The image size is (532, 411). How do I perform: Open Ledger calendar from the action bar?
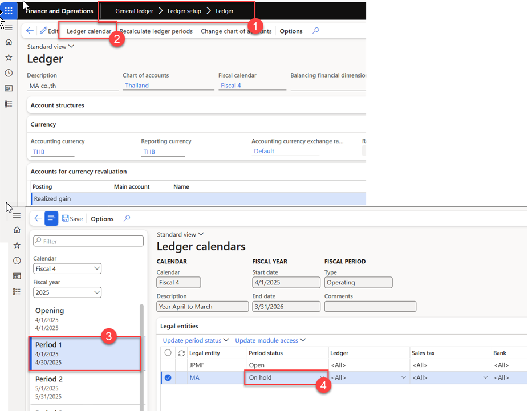pyautogui.click(x=89, y=31)
